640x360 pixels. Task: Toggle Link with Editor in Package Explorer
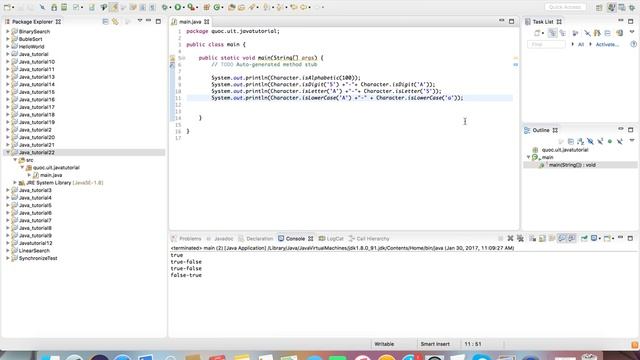tap(116, 21)
